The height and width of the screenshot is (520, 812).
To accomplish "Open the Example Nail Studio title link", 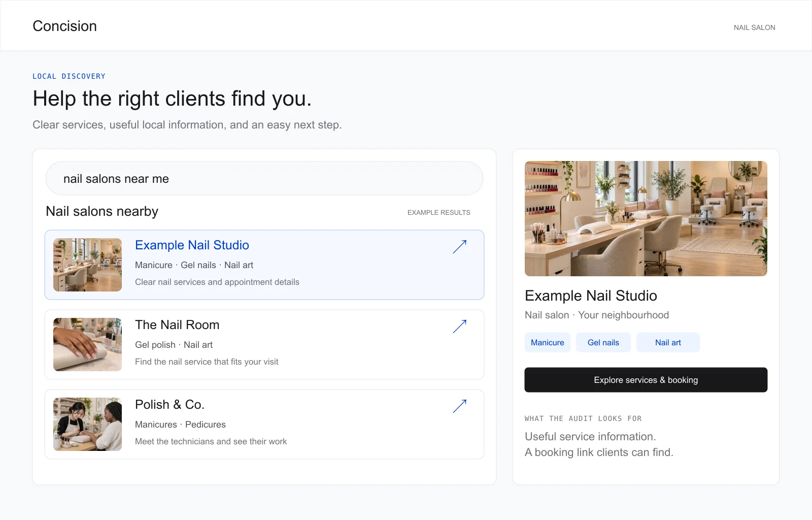I will click(192, 245).
